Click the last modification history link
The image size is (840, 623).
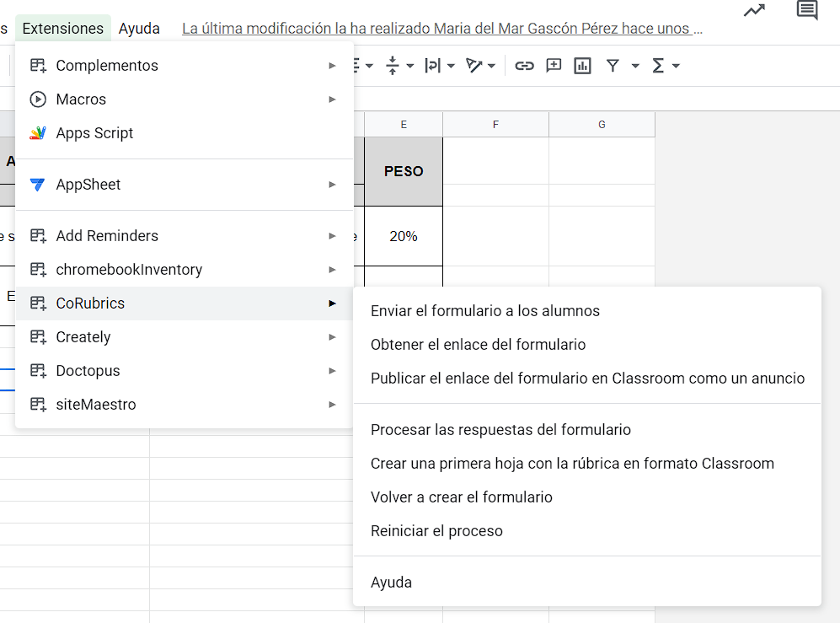[442, 29]
